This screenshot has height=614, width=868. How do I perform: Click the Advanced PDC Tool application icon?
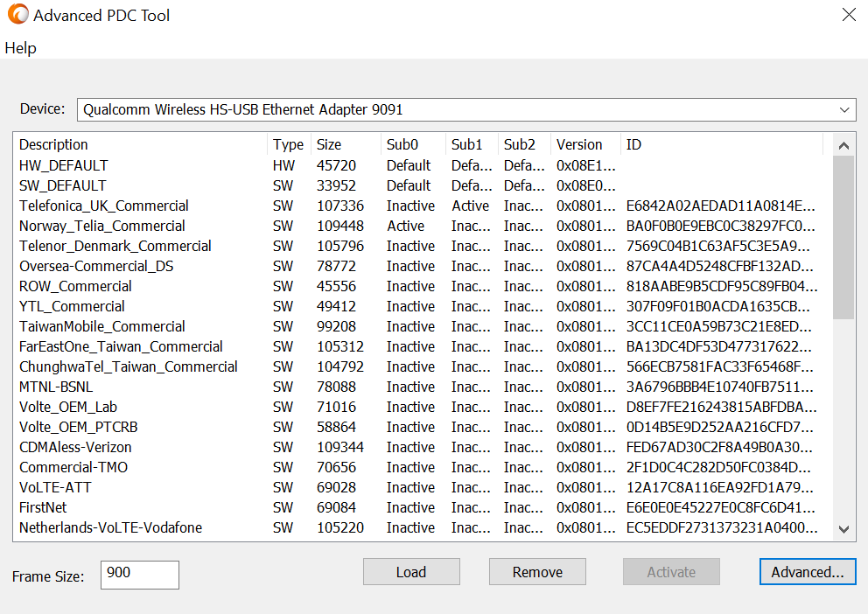[17, 14]
